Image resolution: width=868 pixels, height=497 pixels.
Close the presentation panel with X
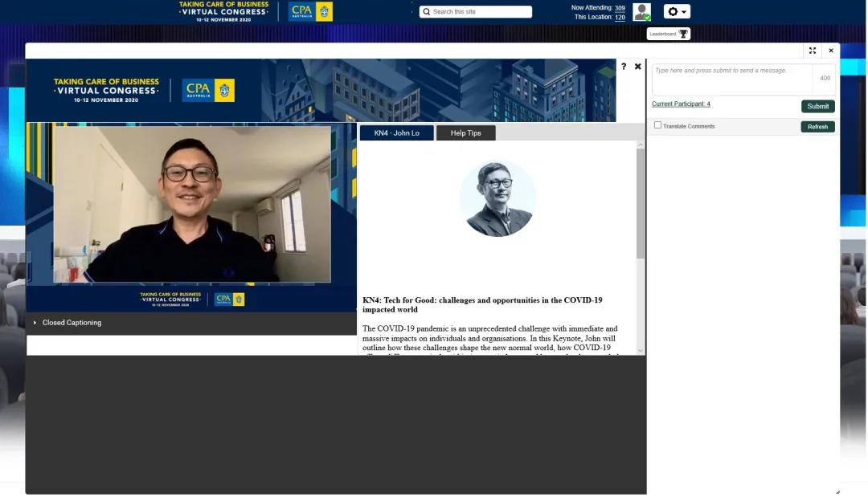coord(638,67)
